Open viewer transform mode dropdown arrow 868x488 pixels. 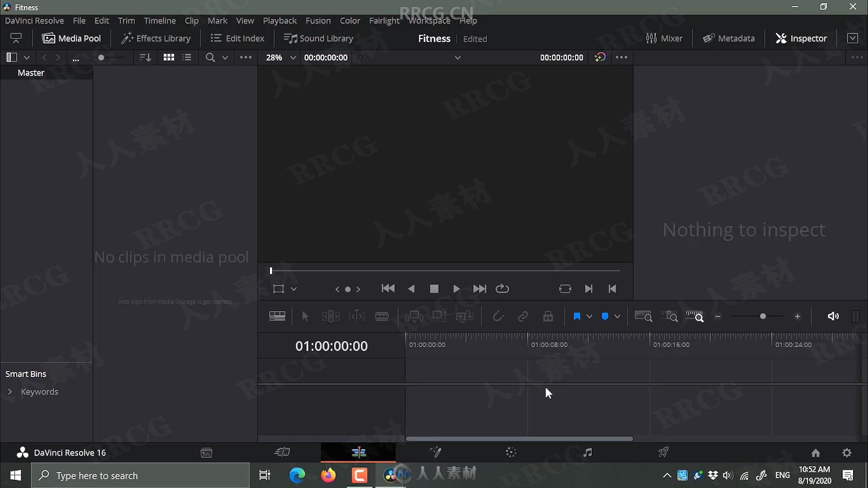click(x=294, y=289)
